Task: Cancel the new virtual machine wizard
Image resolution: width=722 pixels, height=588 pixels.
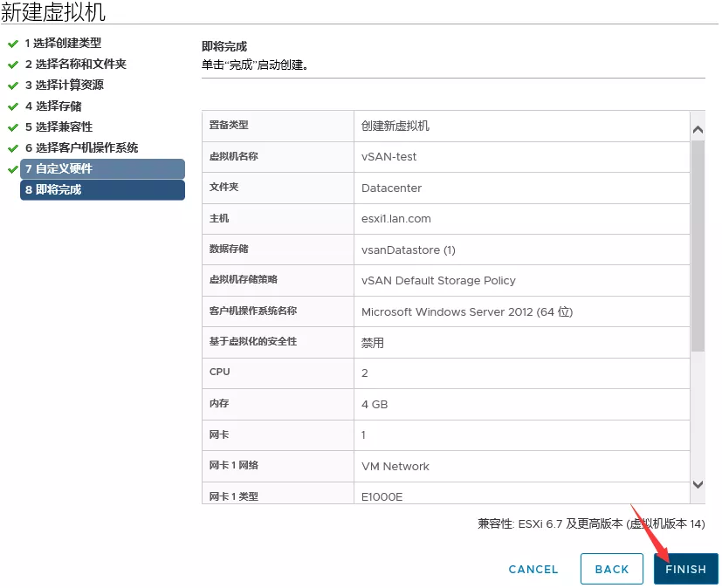Action: pos(533,569)
